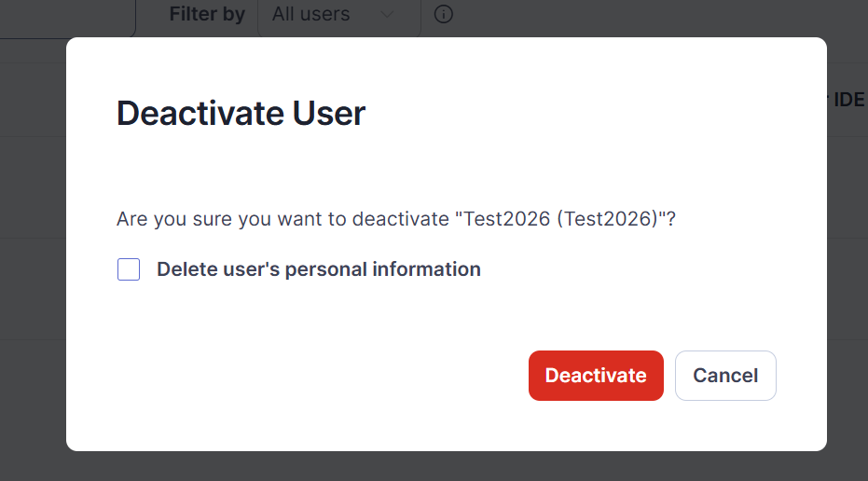
Task: Click the word Deactivate inside the red button
Action: tap(596, 376)
